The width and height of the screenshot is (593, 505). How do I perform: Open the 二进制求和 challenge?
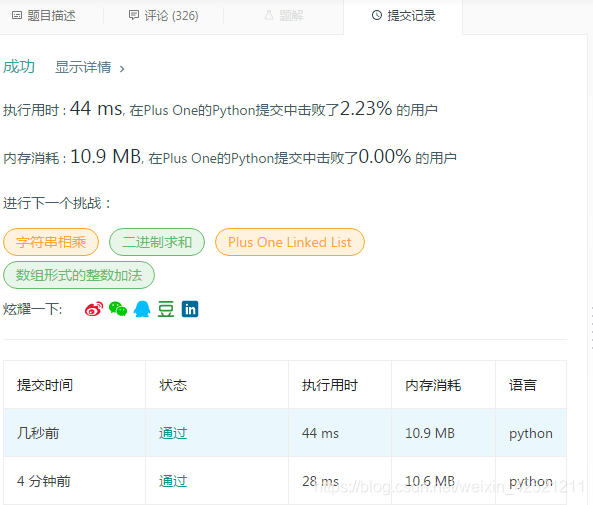pos(157,242)
